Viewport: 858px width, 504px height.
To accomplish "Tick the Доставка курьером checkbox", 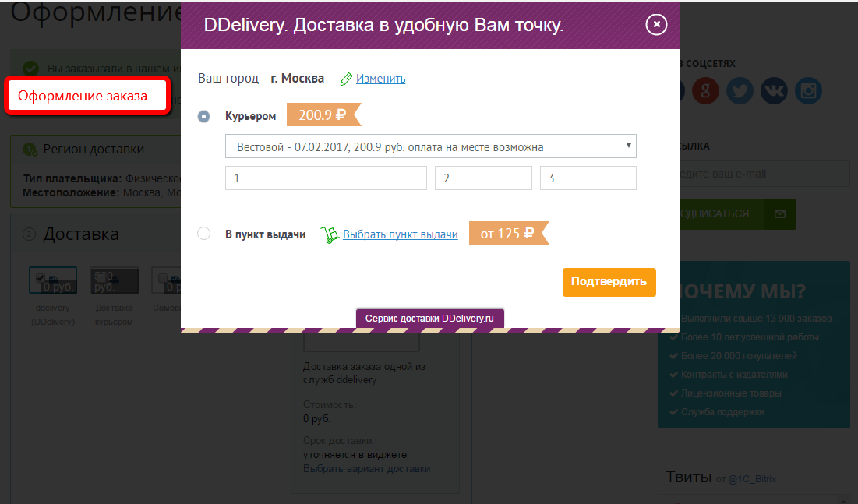I will [x=101, y=278].
